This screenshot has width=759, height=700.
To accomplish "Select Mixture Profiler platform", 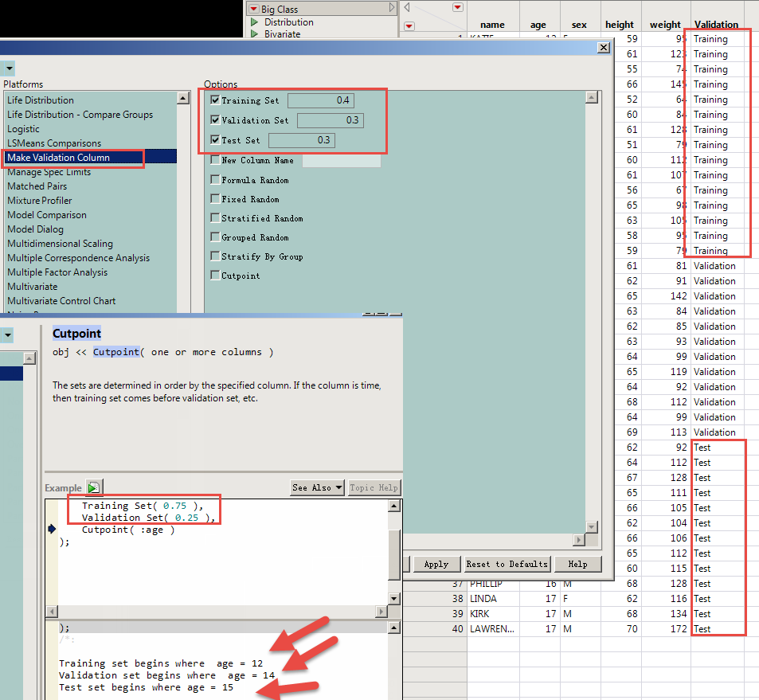I will [40, 201].
